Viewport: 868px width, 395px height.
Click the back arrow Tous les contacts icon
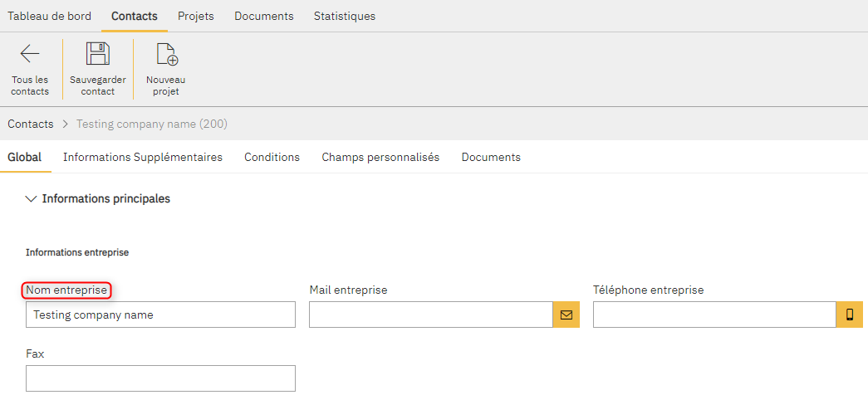[x=30, y=55]
